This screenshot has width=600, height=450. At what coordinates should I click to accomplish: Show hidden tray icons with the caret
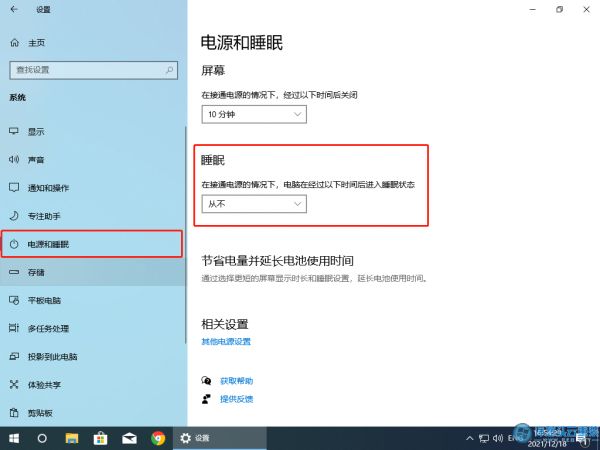click(x=470, y=438)
